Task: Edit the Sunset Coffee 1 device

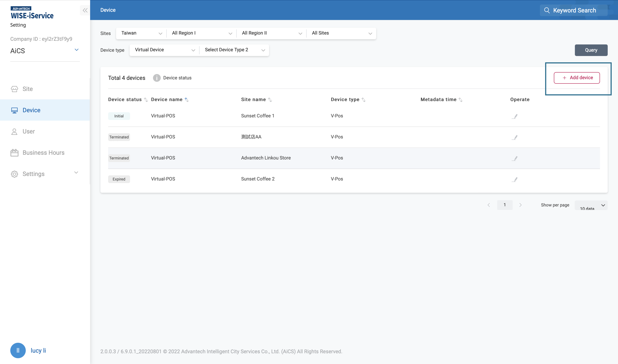Action: point(515,116)
